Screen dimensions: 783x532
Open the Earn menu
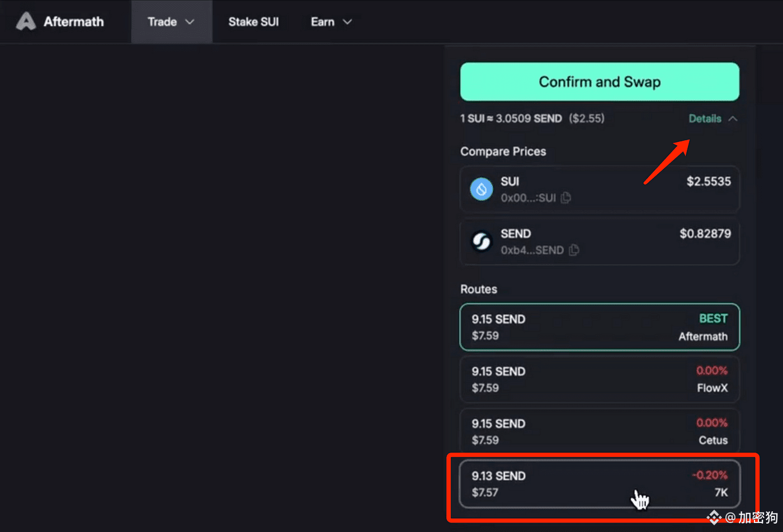(x=331, y=22)
